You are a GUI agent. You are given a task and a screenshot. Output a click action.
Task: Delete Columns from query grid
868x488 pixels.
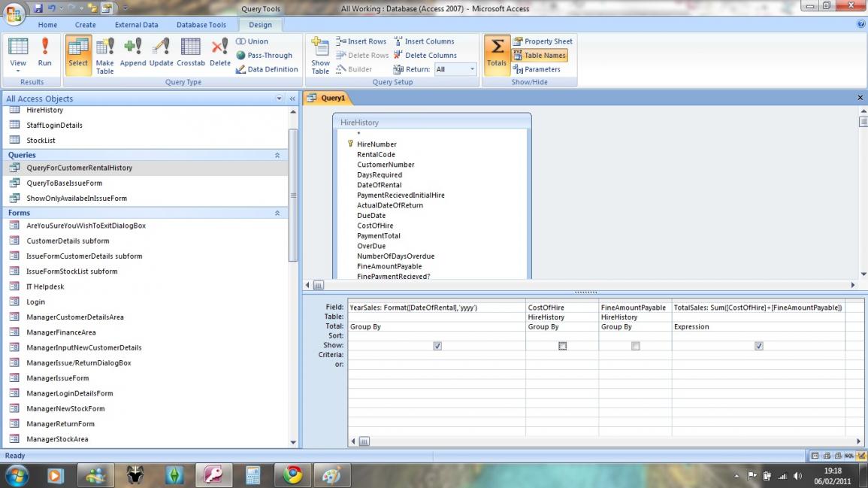(x=425, y=56)
